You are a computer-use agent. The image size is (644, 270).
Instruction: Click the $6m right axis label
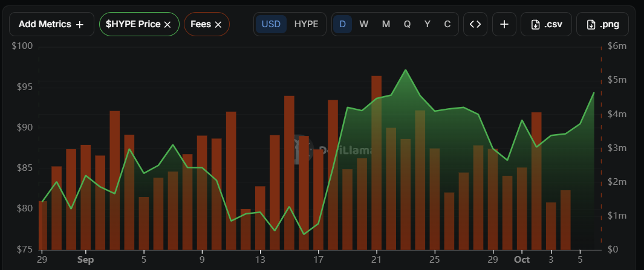click(617, 46)
